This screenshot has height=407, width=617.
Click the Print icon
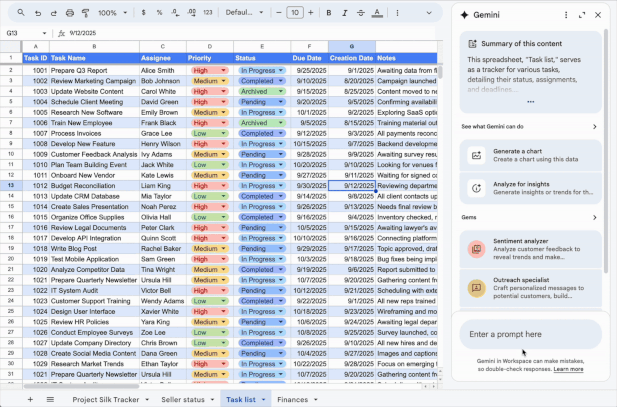(69, 13)
